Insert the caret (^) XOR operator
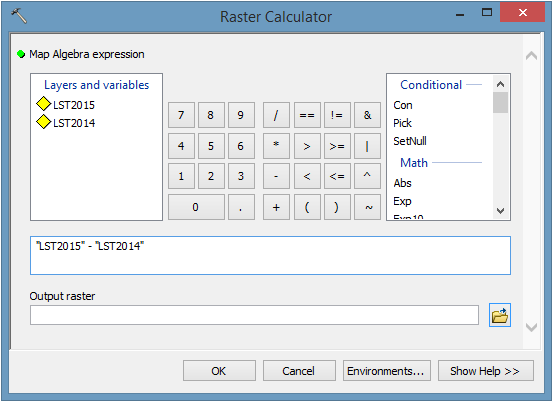This screenshot has height=402, width=553. tap(367, 176)
